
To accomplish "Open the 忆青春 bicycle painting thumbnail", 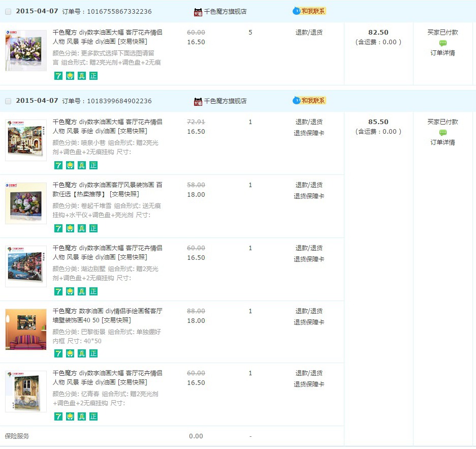I will [x=25, y=391].
